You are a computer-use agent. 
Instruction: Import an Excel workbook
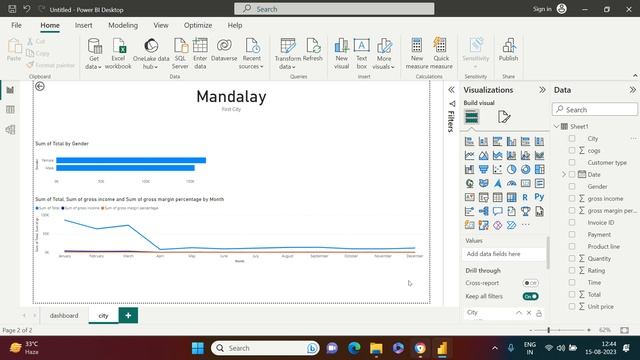point(118,53)
